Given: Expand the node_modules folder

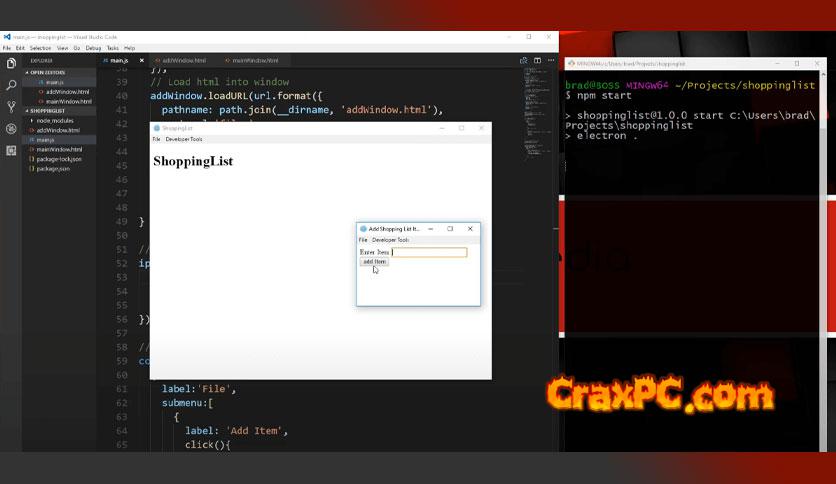Looking at the screenshot, I should 54,120.
